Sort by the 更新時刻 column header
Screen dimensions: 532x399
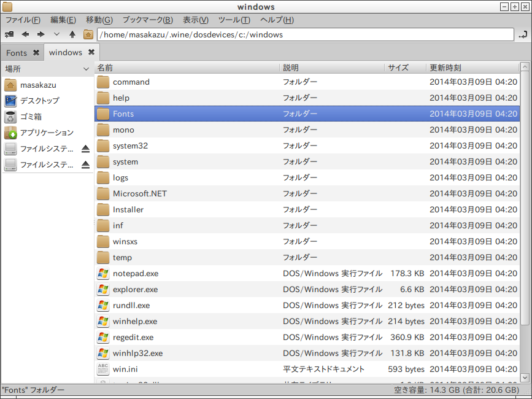pos(472,68)
